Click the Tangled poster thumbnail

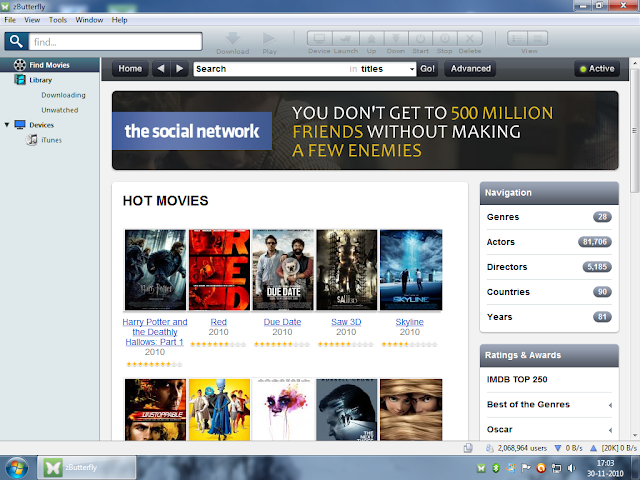point(411,410)
